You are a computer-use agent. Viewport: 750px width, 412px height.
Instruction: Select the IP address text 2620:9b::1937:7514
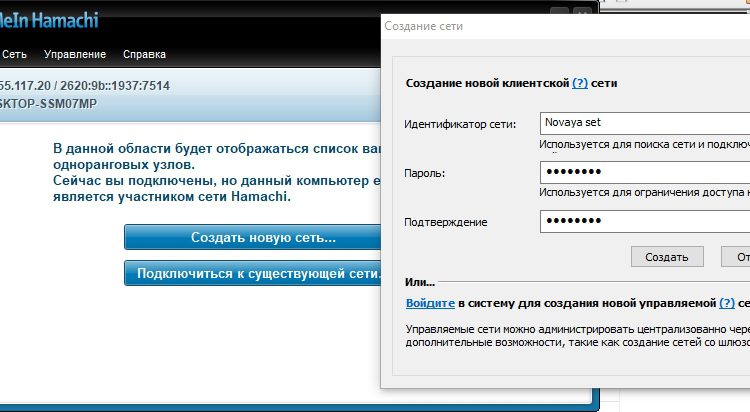115,86
